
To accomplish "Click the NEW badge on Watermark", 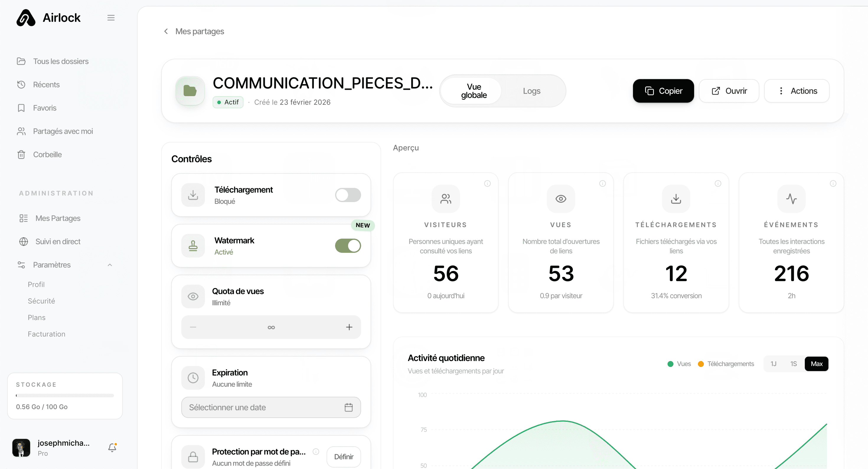I will click(x=363, y=225).
